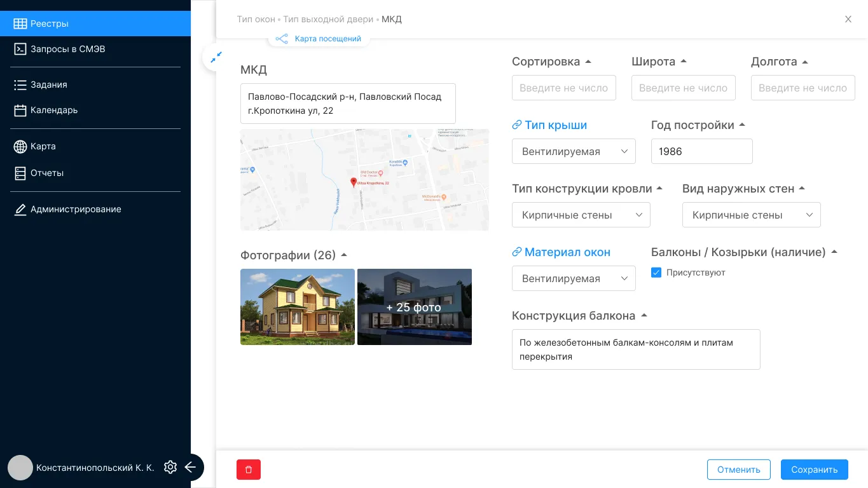Open the Материал окон link label
This screenshot has height=488, width=868.
pyautogui.click(x=567, y=252)
